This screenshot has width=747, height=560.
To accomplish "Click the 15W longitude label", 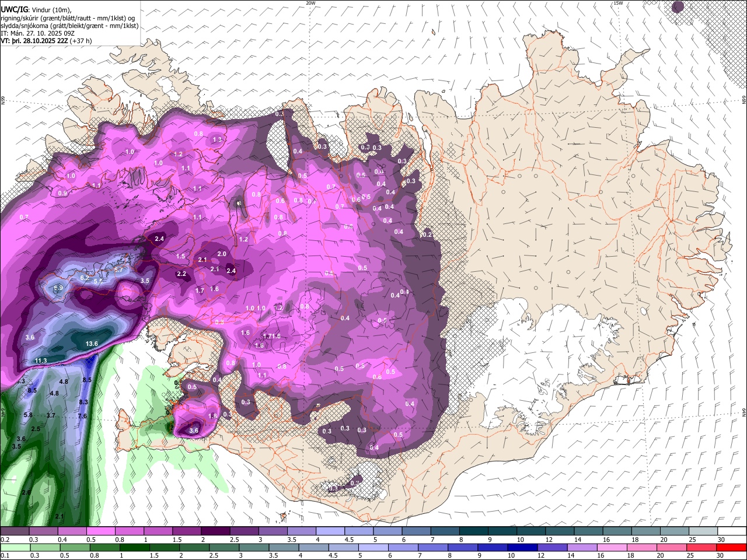I will (x=618, y=3).
